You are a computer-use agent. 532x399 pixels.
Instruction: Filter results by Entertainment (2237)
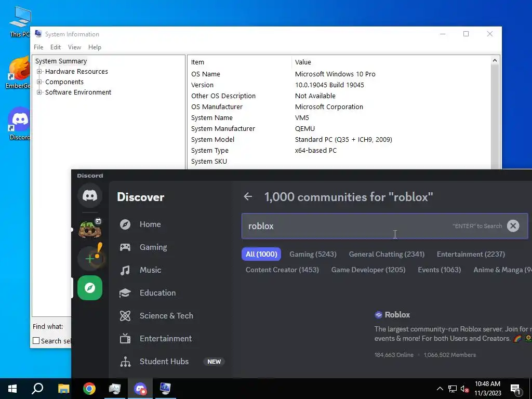[471, 254]
